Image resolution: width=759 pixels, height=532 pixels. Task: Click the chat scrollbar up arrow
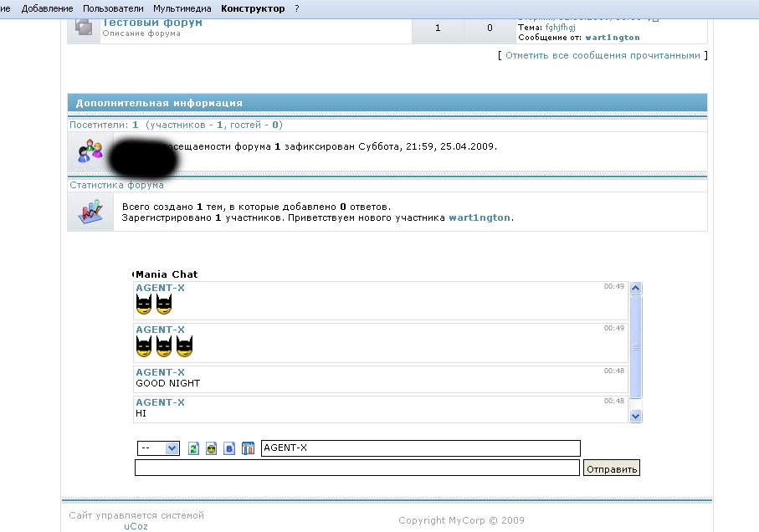point(635,289)
